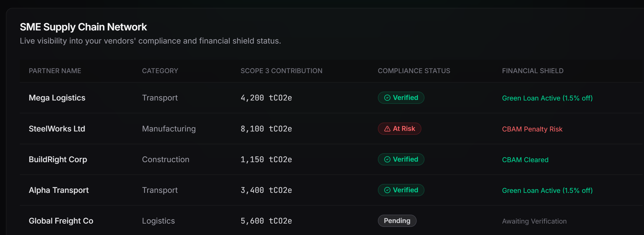Select the Alpha Transport partner name
Viewport: 644px width, 235px height.
tap(59, 190)
